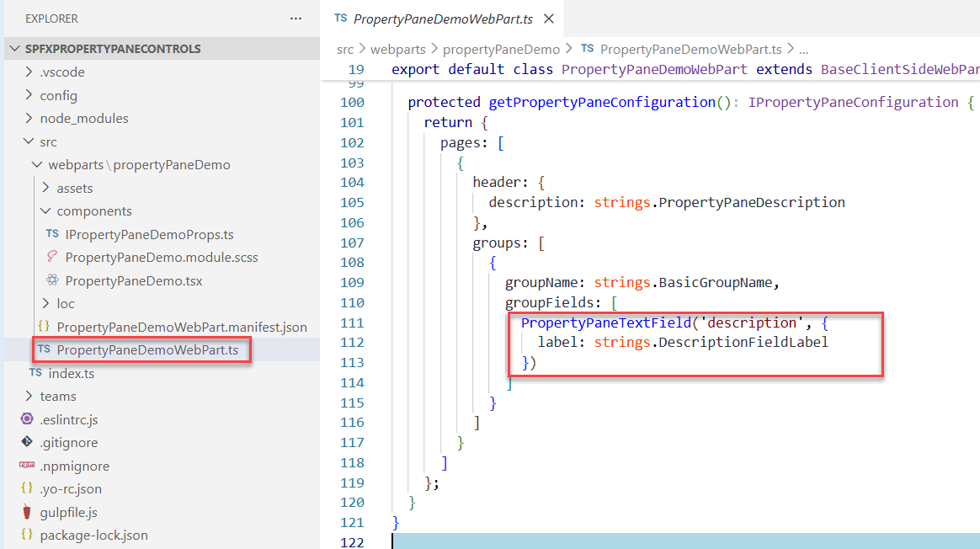Click BaseClientSideWebPart in sticky header
This screenshot has height=549, width=980.
point(900,69)
